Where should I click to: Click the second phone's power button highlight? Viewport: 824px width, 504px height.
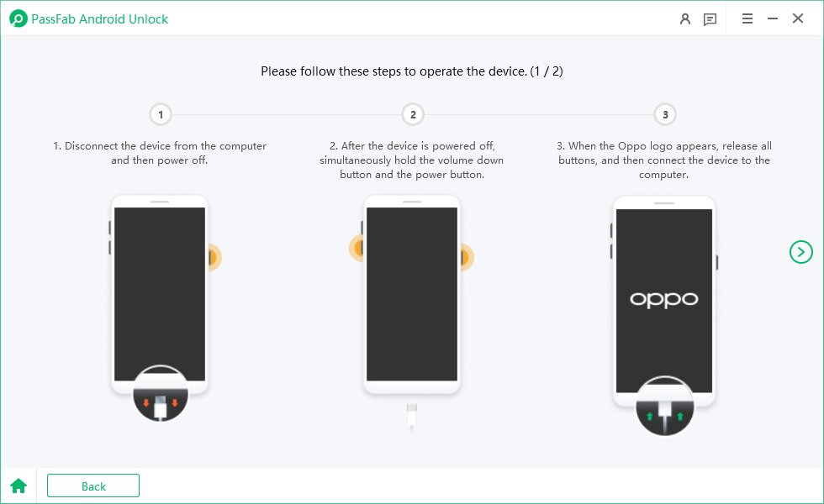(467, 257)
